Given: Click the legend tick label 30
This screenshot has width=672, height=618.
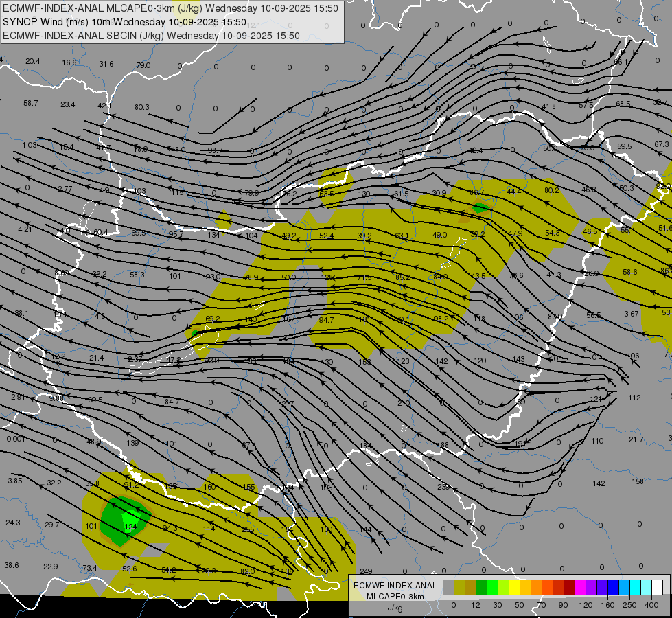Looking at the screenshot, I should tap(497, 605).
